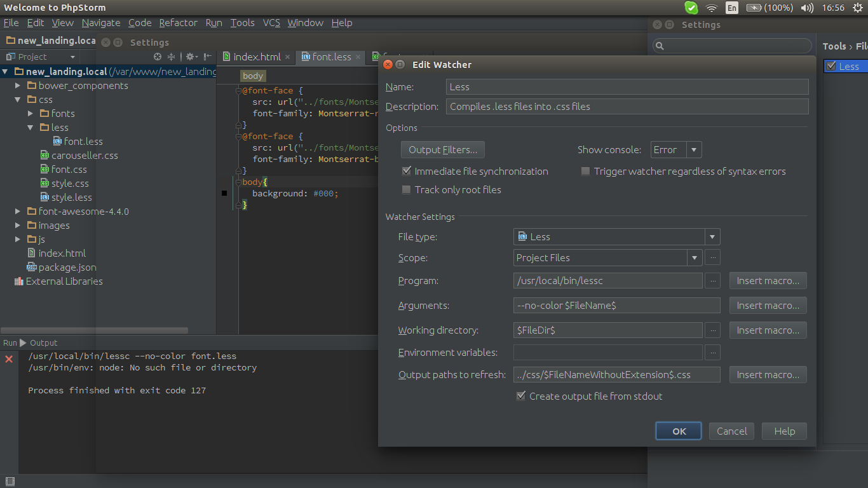Open the Navigate menu
Screen dimensions: 868x488
[100, 22]
